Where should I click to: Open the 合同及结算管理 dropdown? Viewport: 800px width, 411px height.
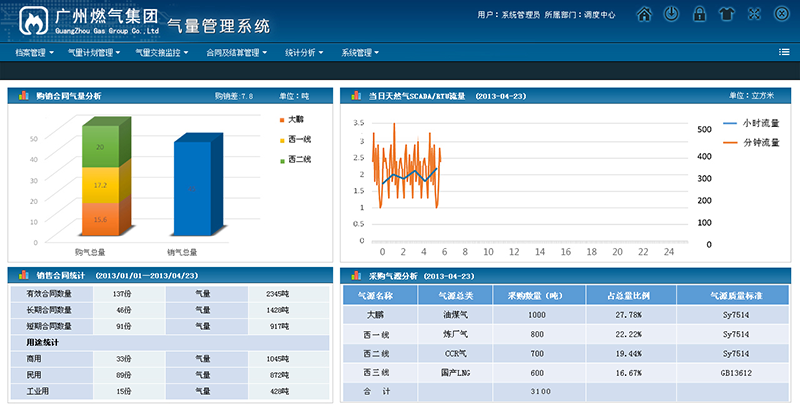236,52
